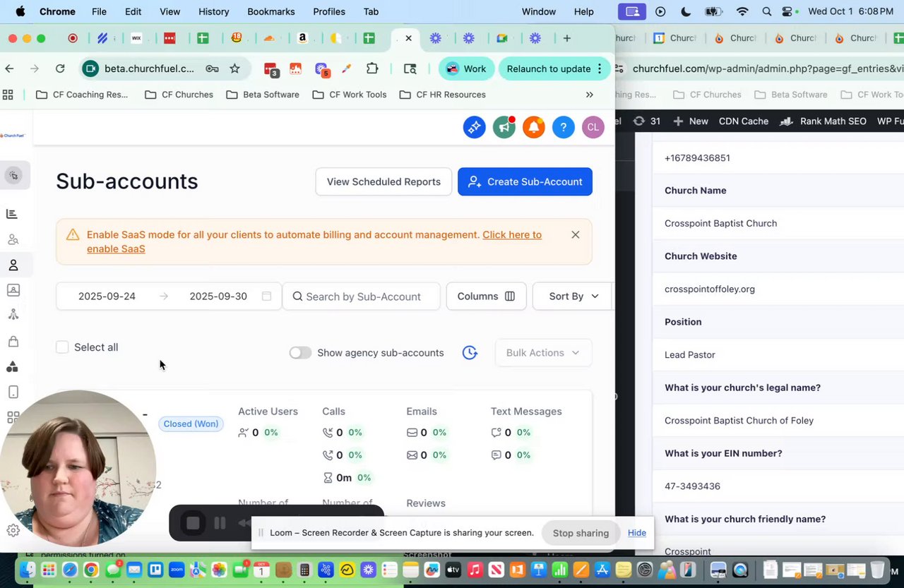Open Zoom from the Dock

pos(177,570)
